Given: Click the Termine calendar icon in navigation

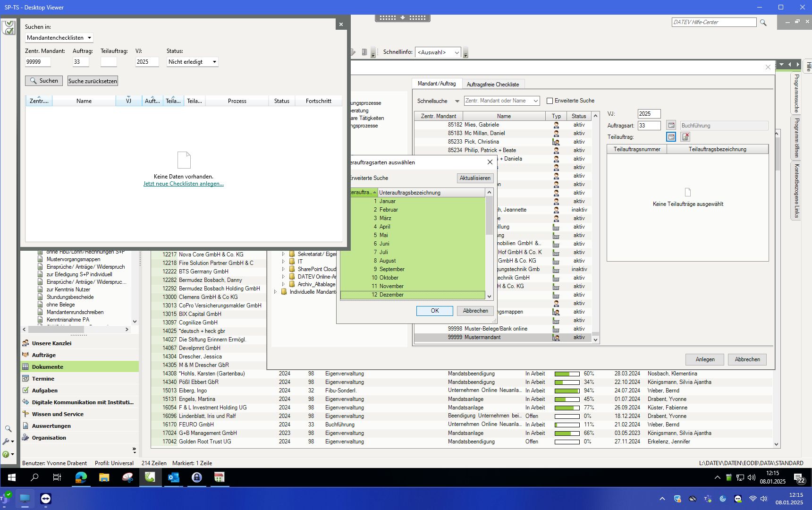Looking at the screenshot, I should [26, 379].
